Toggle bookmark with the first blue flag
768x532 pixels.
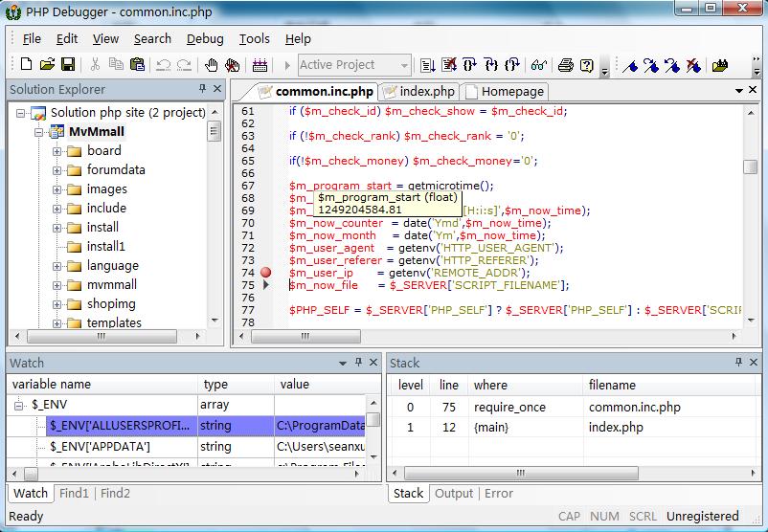click(630, 65)
